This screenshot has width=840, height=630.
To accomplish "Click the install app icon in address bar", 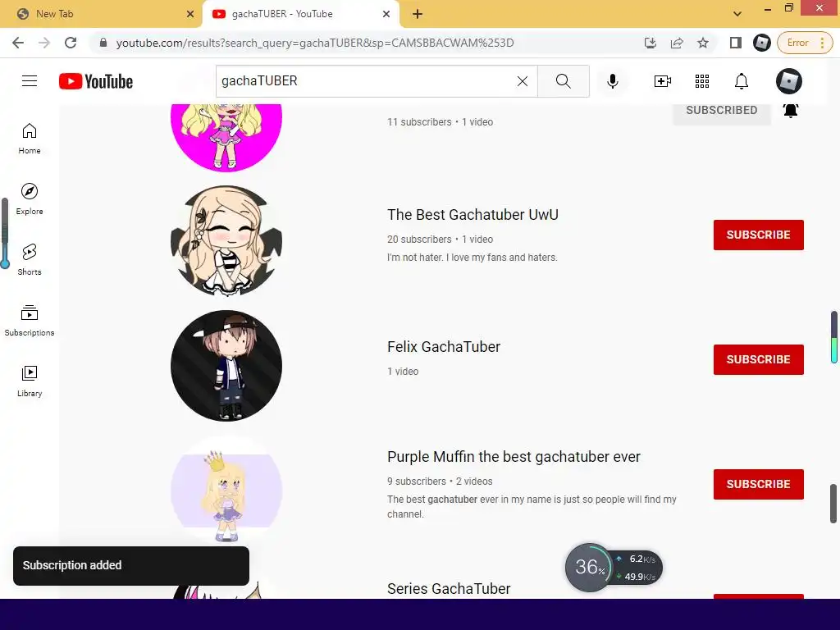I will click(651, 43).
